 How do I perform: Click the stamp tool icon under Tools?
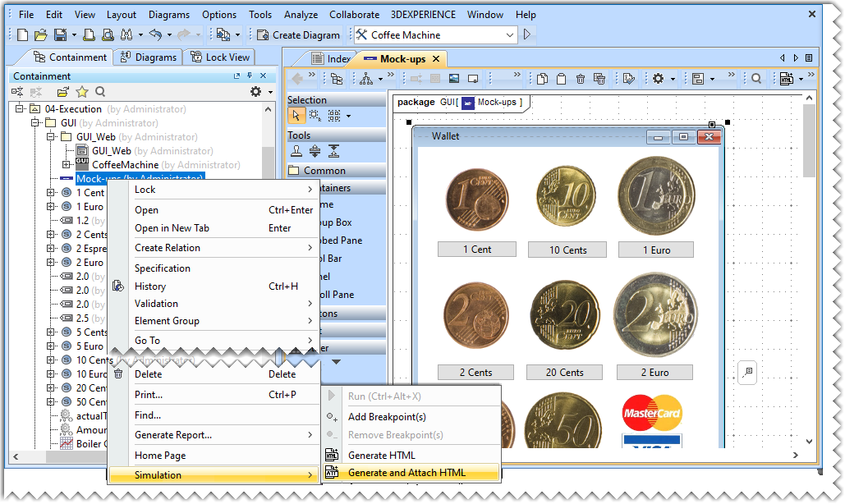[296, 151]
